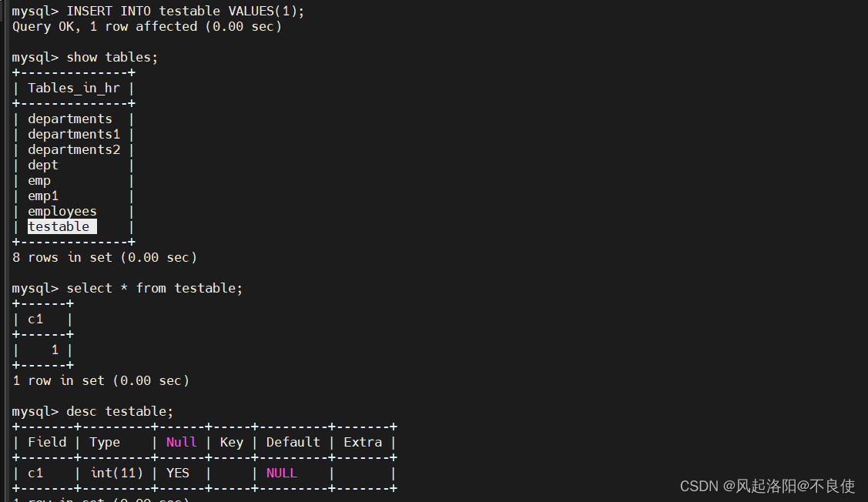Click the employees table name

click(62, 212)
